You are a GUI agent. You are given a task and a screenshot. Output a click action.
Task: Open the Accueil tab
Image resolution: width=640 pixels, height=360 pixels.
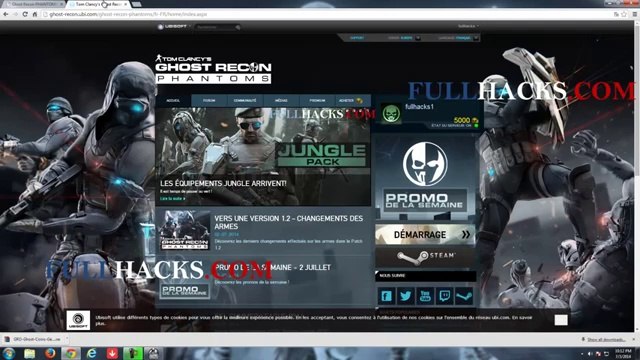coord(173,100)
